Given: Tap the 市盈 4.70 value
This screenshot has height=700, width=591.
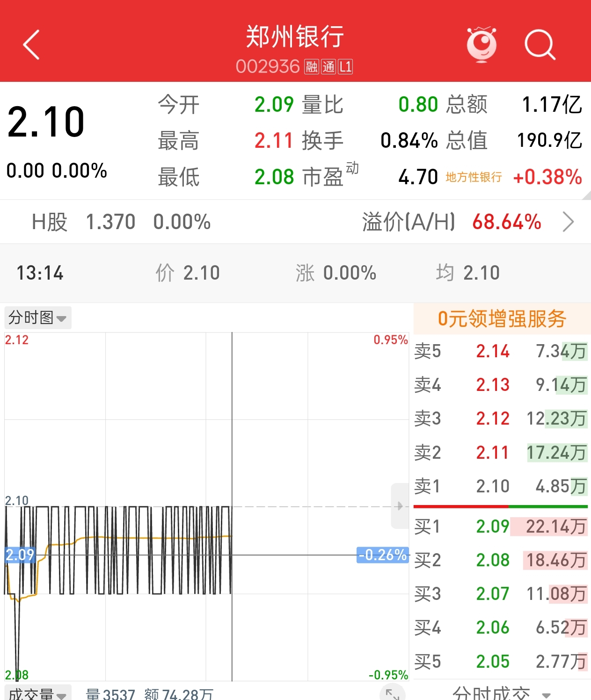Looking at the screenshot, I should (418, 177).
